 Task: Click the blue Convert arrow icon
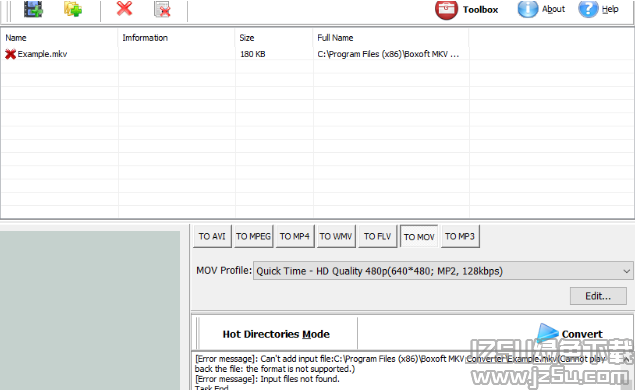point(548,333)
